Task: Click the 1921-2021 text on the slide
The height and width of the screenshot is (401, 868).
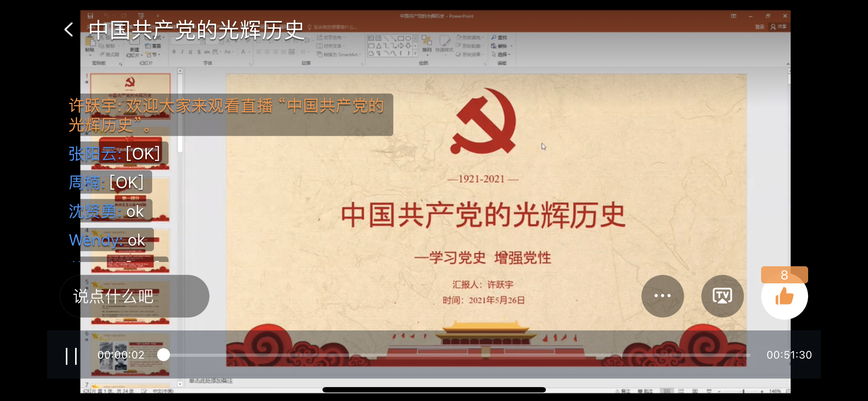Action: (482, 179)
